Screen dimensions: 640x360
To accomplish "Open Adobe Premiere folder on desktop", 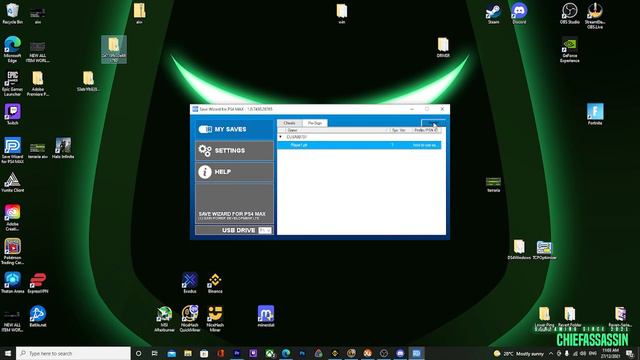I will coord(38,83).
